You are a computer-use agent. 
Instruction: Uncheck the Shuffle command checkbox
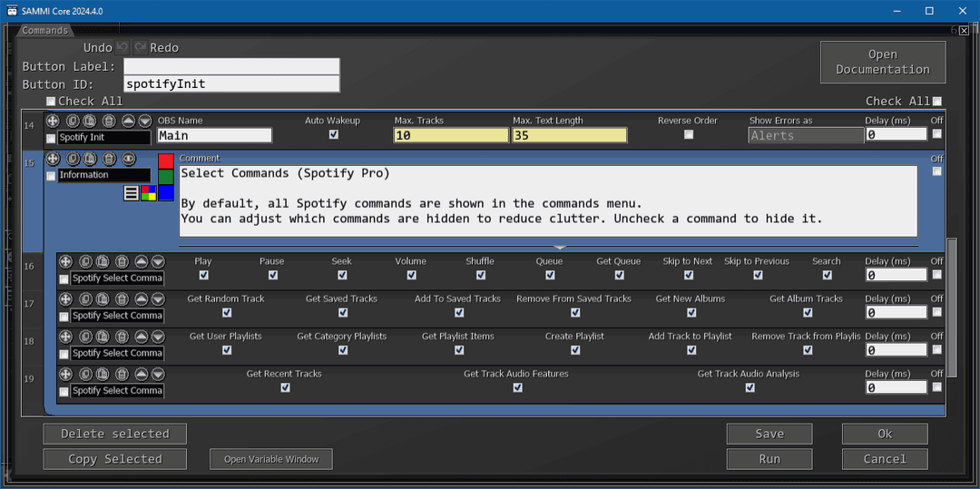pos(481,275)
